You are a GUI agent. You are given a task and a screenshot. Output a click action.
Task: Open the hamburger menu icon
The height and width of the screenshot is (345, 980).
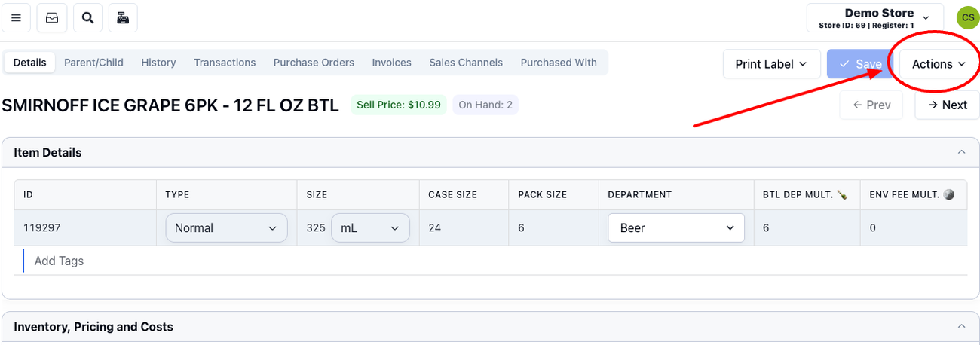coord(16,18)
